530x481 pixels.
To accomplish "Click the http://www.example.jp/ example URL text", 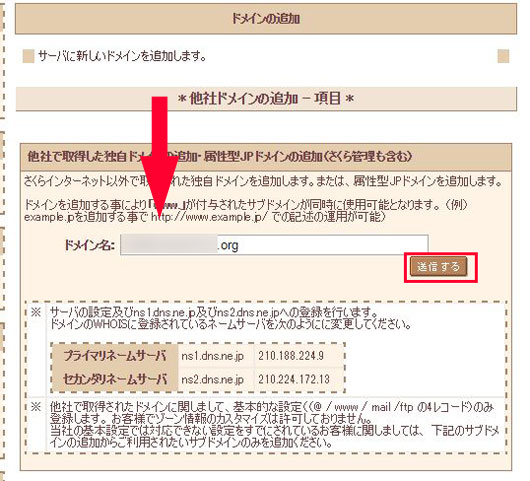I will click(210, 217).
